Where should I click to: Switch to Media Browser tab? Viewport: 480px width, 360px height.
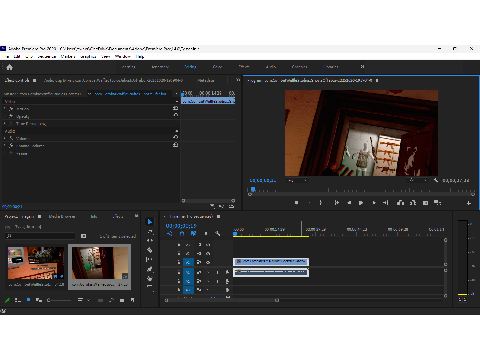click(62, 217)
